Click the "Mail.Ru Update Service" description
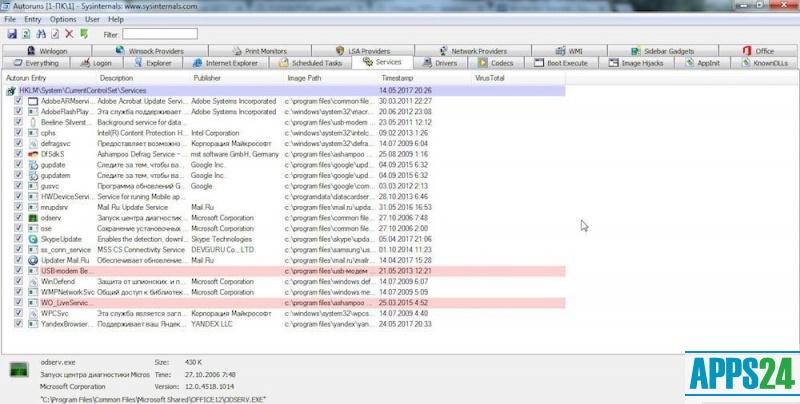 pyautogui.click(x=133, y=207)
